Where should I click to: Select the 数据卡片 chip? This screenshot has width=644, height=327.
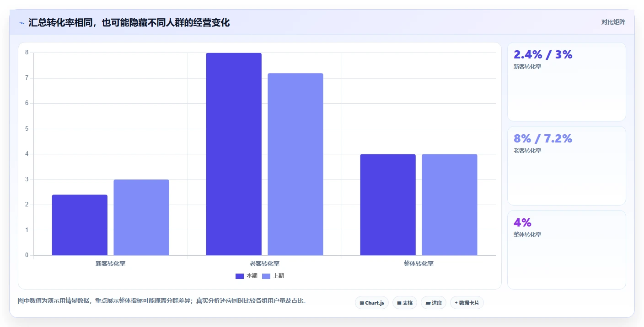(467, 303)
